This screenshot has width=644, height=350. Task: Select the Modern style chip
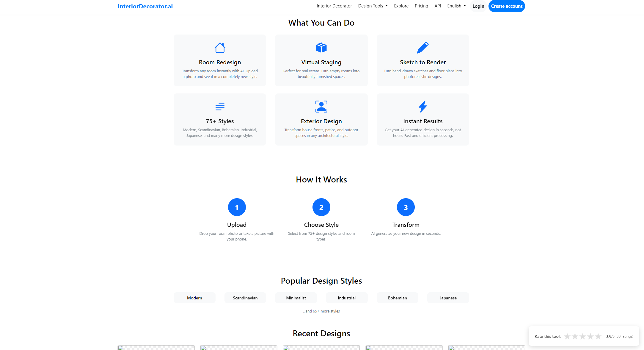194,298
